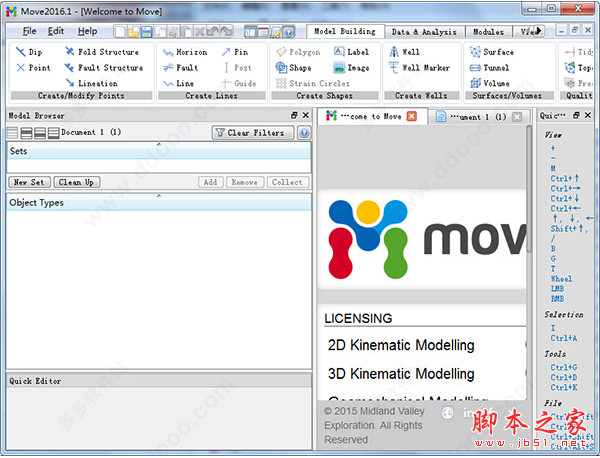
Task: Click the welcome page vertical scrollbar
Action: tap(529, 189)
